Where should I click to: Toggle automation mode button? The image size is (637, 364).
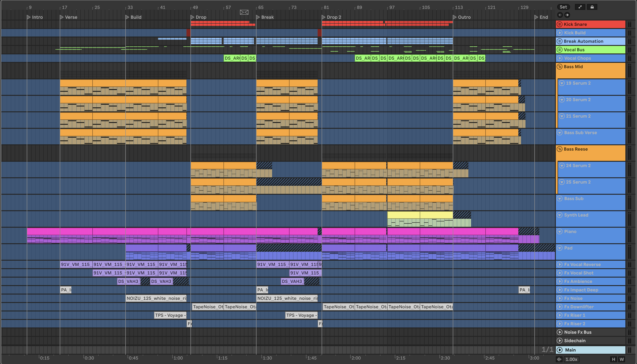pos(580,7)
